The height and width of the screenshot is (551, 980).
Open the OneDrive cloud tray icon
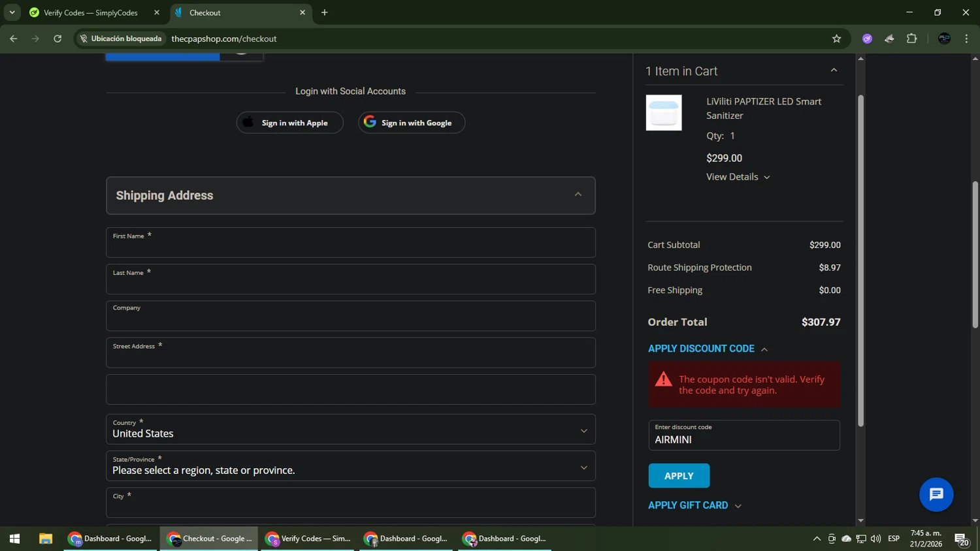(x=846, y=539)
